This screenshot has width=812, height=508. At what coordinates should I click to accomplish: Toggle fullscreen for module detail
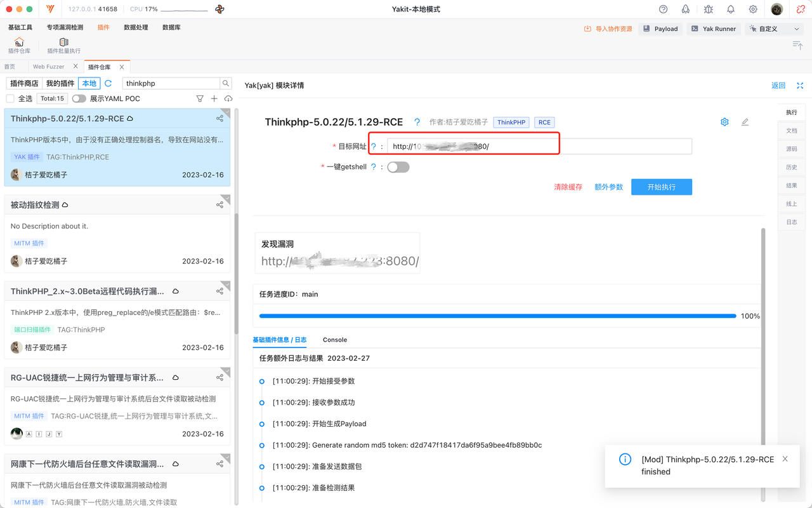pyautogui.click(x=800, y=86)
